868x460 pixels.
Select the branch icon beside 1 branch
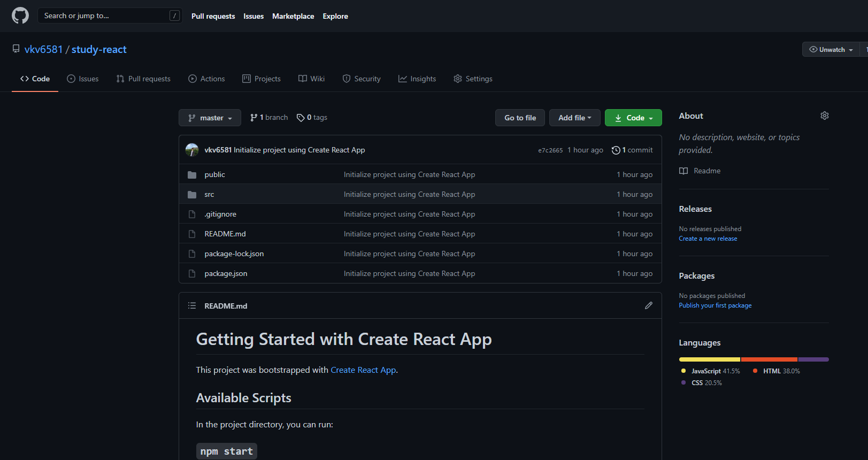point(254,118)
